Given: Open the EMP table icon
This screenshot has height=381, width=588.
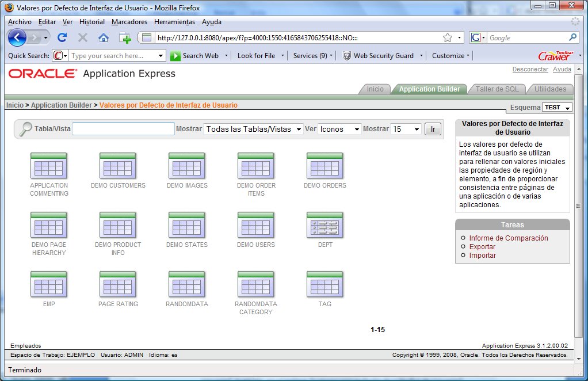Looking at the screenshot, I should point(49,284).
